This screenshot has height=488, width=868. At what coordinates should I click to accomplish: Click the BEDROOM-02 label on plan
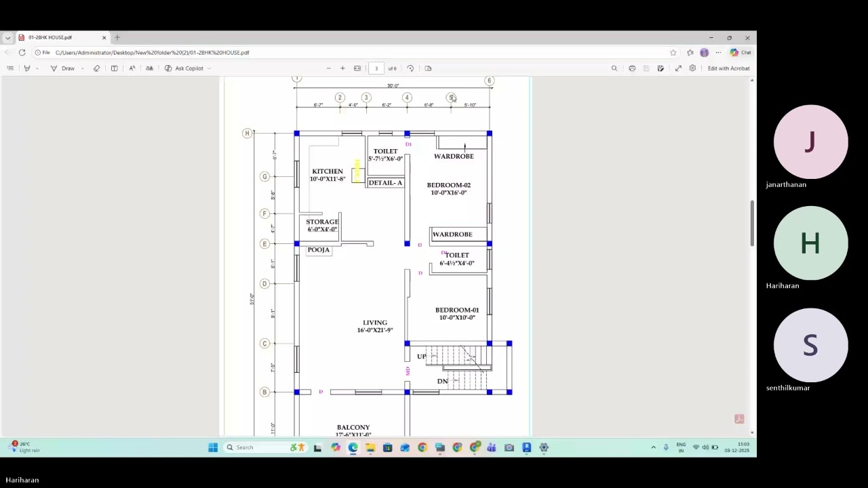coord(448,185)
